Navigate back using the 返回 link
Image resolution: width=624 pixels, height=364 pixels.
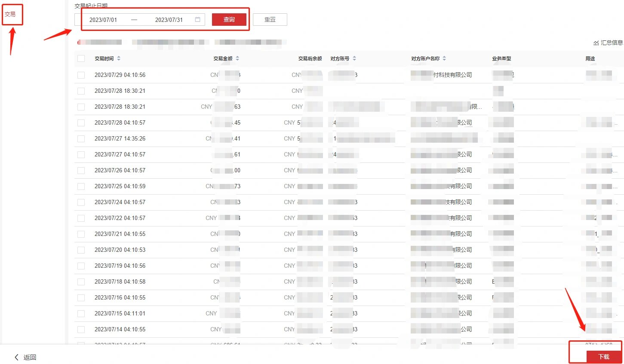point(30,357)
